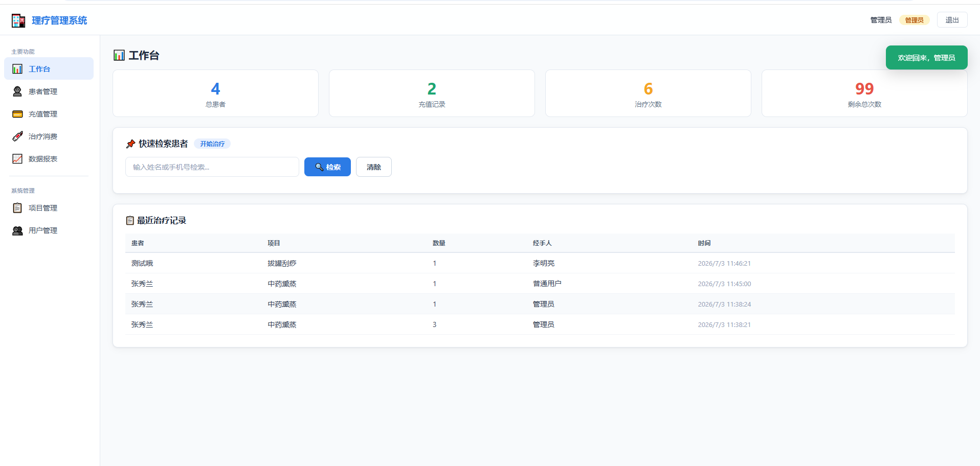
Task: Click the 开始治疗 tag
Action: tap(212, 144)
